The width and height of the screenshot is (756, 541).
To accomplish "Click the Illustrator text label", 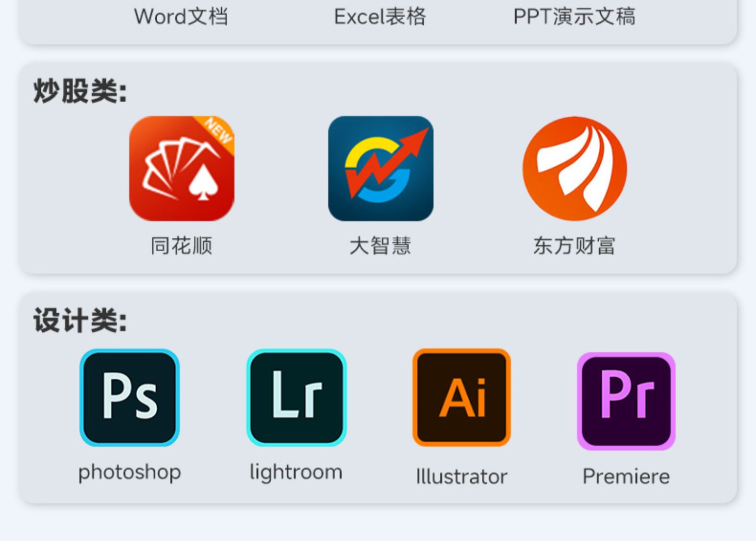I will pyautogui.click(x=462, y=477).
